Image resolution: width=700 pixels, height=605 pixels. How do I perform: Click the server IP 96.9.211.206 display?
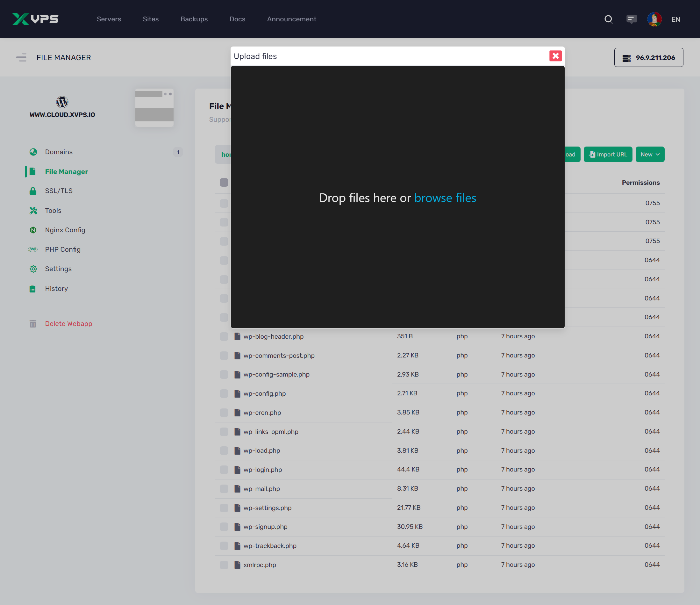coord(648,57)
